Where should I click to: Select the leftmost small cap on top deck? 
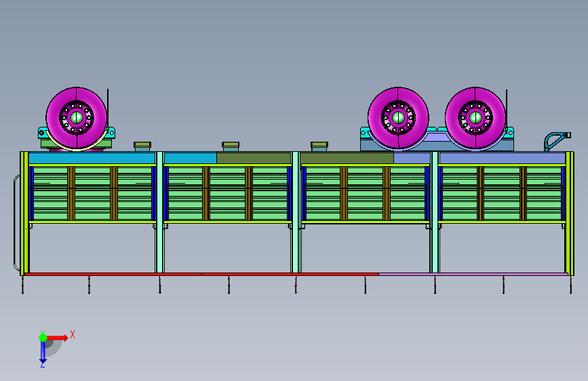point(142,146)
